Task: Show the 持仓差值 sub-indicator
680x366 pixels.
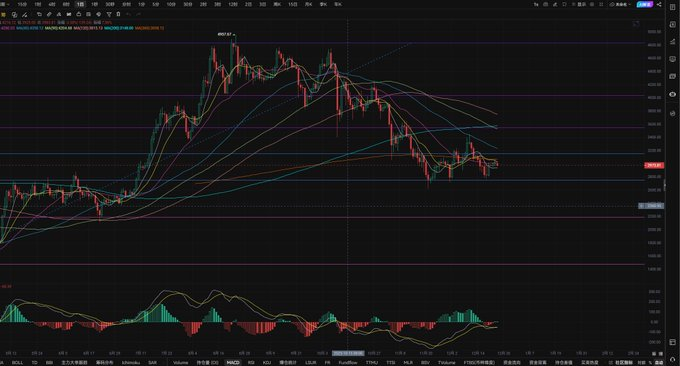Action: [x=564, y=363]
